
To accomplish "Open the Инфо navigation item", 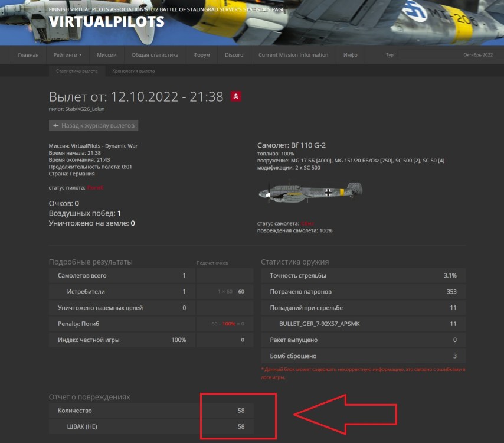I will point(351,55).
